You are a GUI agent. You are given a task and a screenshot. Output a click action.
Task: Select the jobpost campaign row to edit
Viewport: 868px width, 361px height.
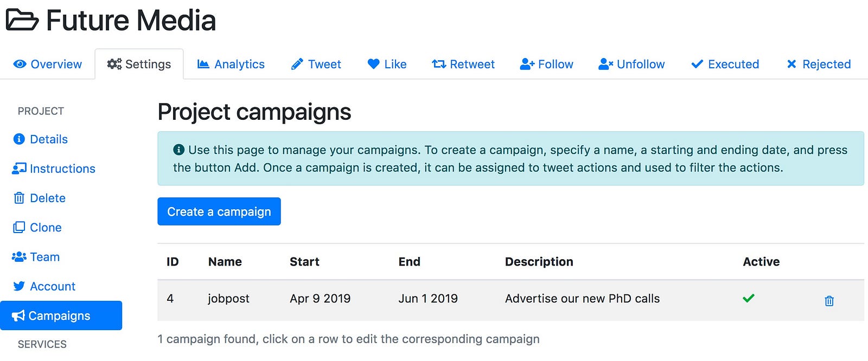pos(510,300)
